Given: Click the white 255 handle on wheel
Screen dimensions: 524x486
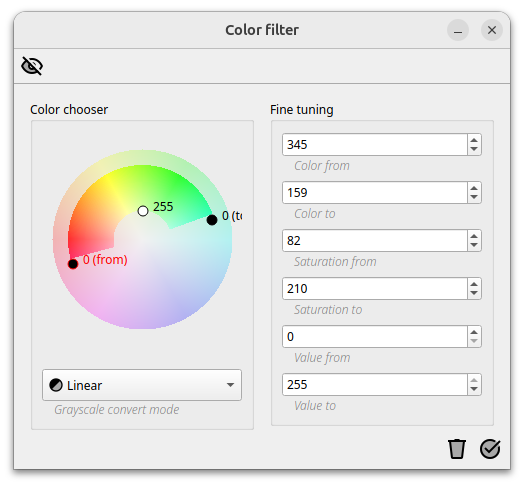Looking at the screenshot, I should 143,211.
